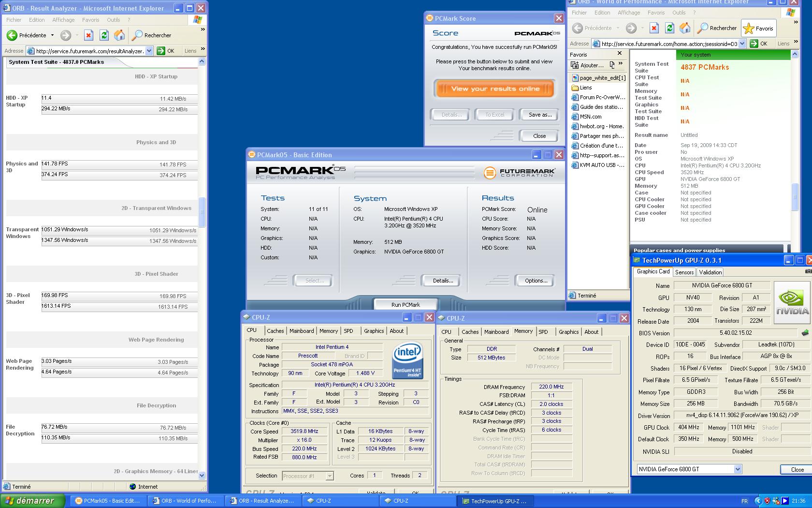Switch to Caches tab in left CPU-Z window
Image resolution: width=812 pixels, height=508 pixels.
tap(275, 331)
